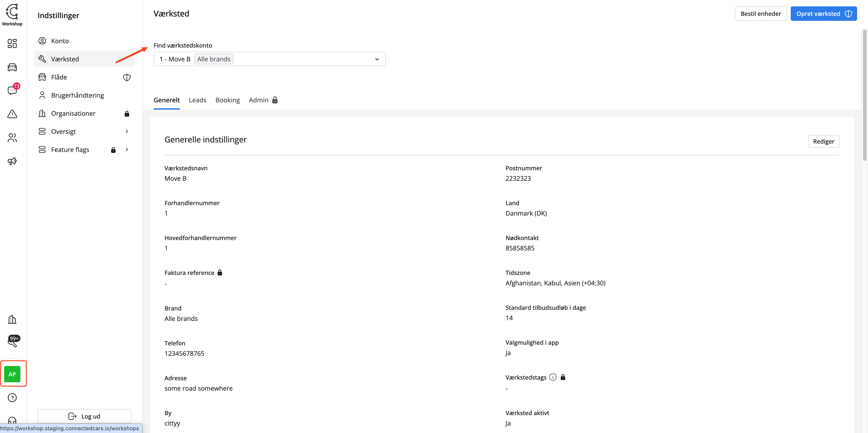The image size is (868, 433).
Task: Click the vertical page scrollbar
Action: [x=864, y=95]
